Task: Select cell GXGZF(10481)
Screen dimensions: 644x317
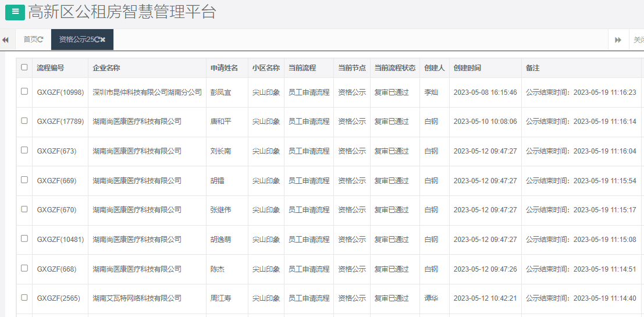Action: [x=61, y=240]
